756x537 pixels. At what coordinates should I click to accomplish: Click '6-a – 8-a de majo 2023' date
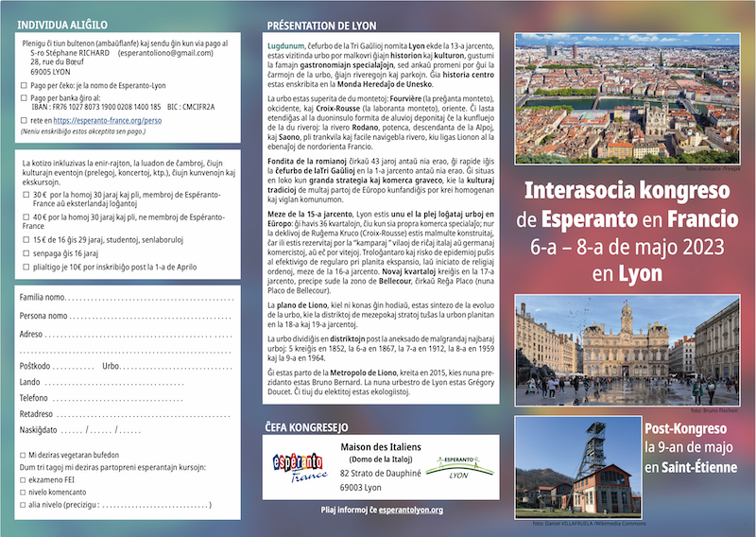coord(627,248)
